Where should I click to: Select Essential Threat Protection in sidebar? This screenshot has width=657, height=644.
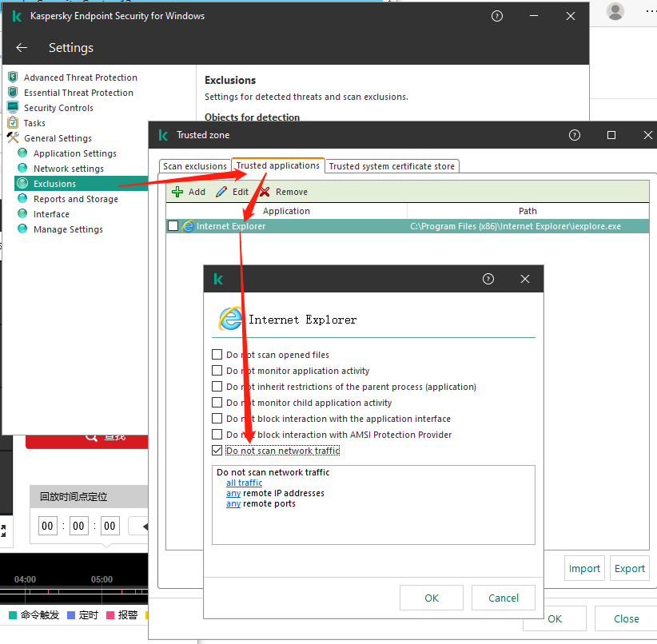click(x=78, y=93)
